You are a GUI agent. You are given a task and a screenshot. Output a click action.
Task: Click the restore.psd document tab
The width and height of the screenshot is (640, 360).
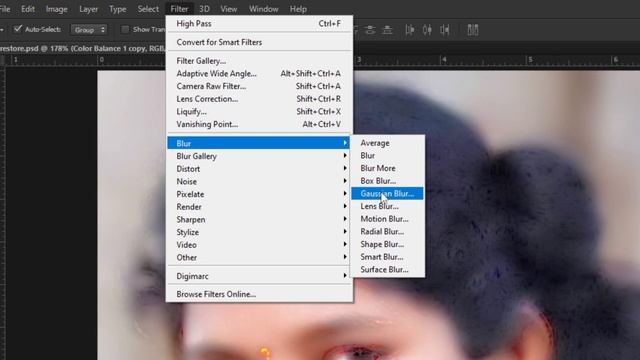(82, 48)
